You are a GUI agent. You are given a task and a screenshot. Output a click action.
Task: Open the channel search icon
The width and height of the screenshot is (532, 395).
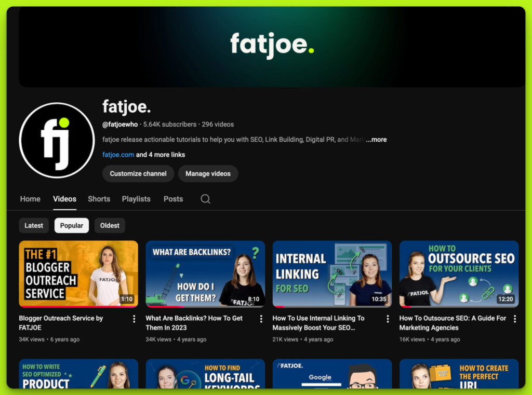click(x=205, y=199)
